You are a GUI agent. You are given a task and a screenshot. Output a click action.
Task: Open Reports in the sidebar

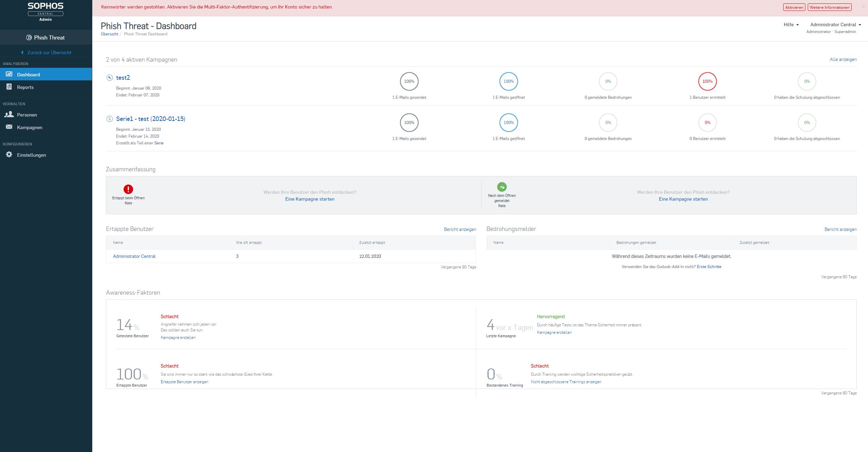tap(25, 87)
